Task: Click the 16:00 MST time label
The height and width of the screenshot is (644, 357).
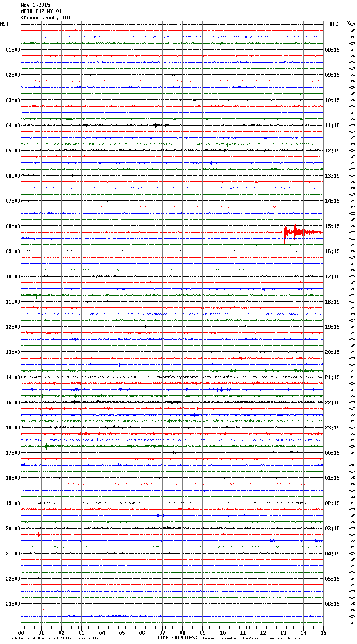Action: 13,428
